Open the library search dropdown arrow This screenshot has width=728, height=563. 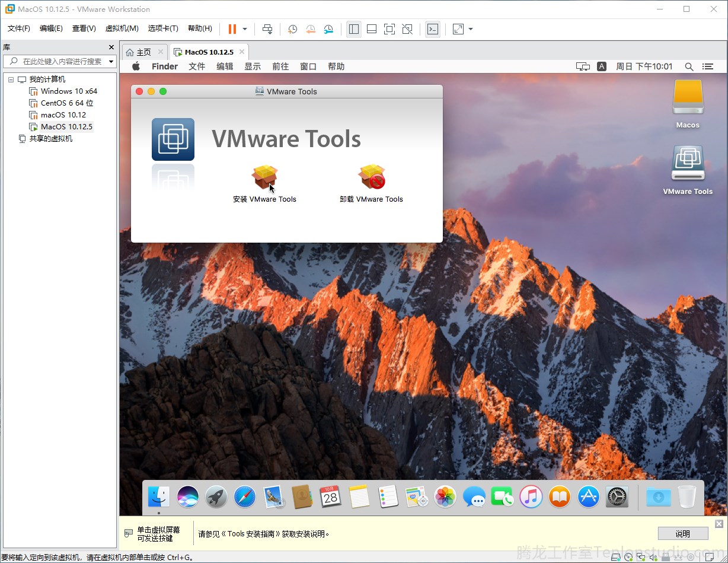pos(111,62)
